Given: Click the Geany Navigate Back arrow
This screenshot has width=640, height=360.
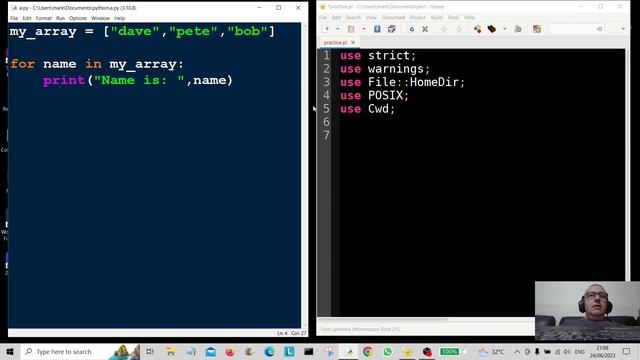Looking at the screenshot, I should click(444, 29).
